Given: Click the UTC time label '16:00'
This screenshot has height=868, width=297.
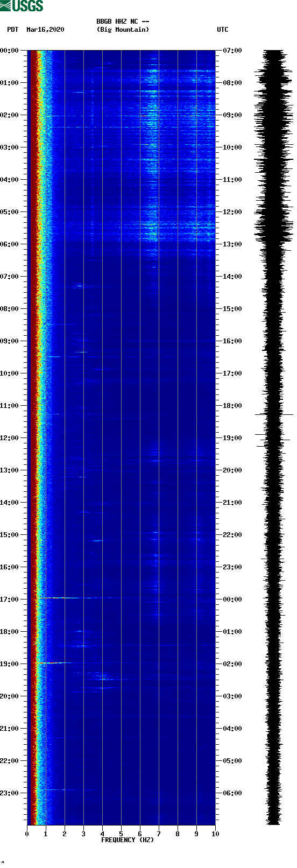Looking at the screenshot, I should point(232,341).
